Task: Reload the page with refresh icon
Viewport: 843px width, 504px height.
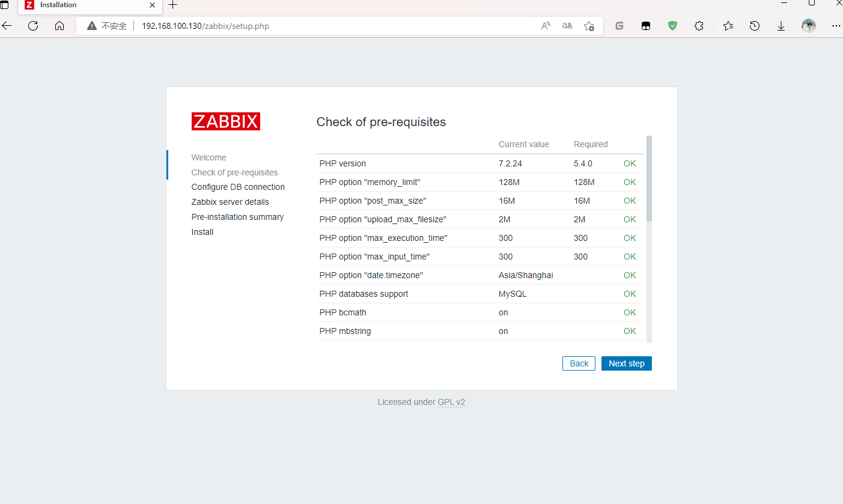Action: coord(33,26)
